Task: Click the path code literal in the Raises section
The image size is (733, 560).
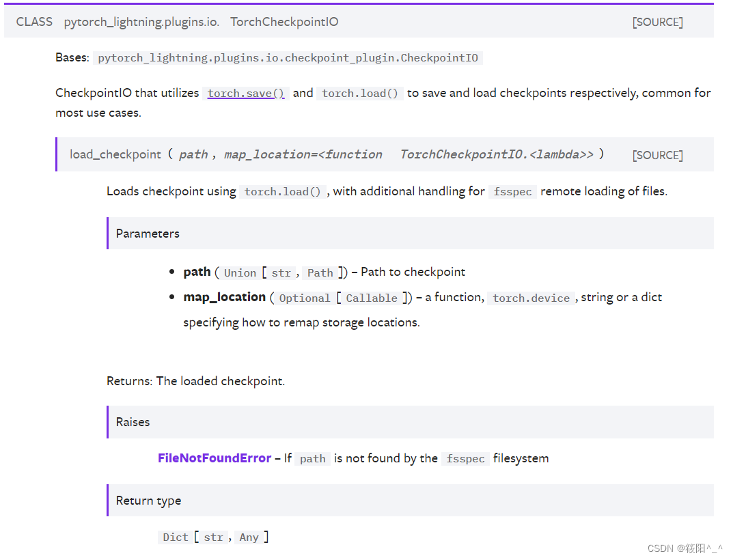Action: [x=312, y=458]
